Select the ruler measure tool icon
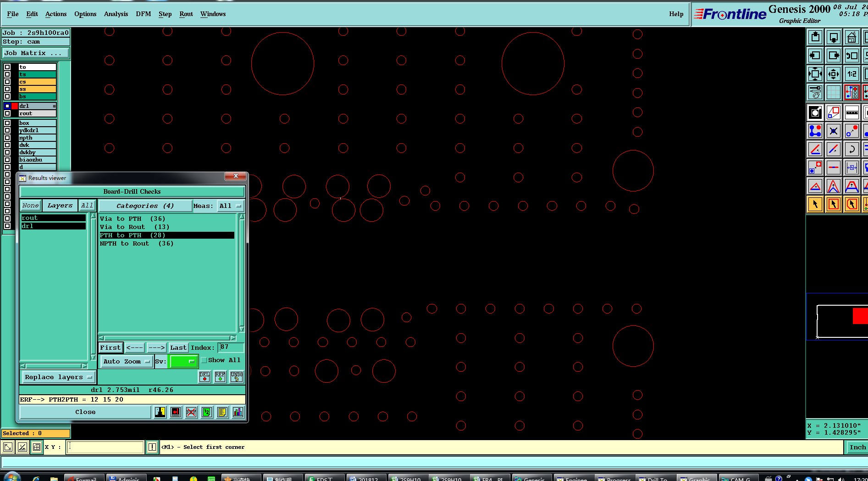The width and height of the screenshot is (868, 481). (x=851, y=112)
